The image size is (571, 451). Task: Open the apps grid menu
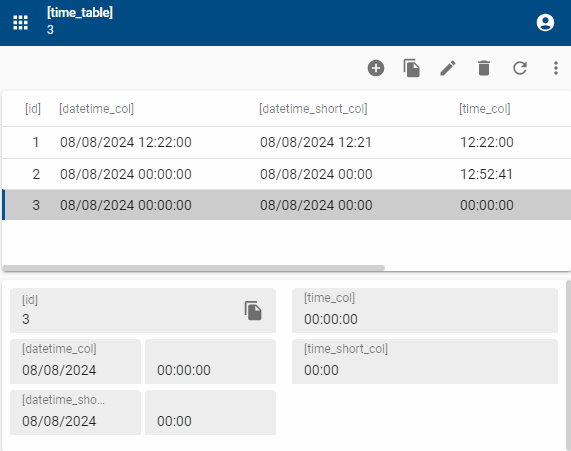(x=20, y=23)
